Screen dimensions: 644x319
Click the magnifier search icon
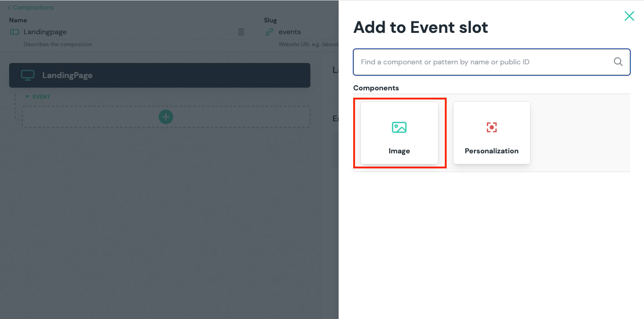(x=618, y=62)
